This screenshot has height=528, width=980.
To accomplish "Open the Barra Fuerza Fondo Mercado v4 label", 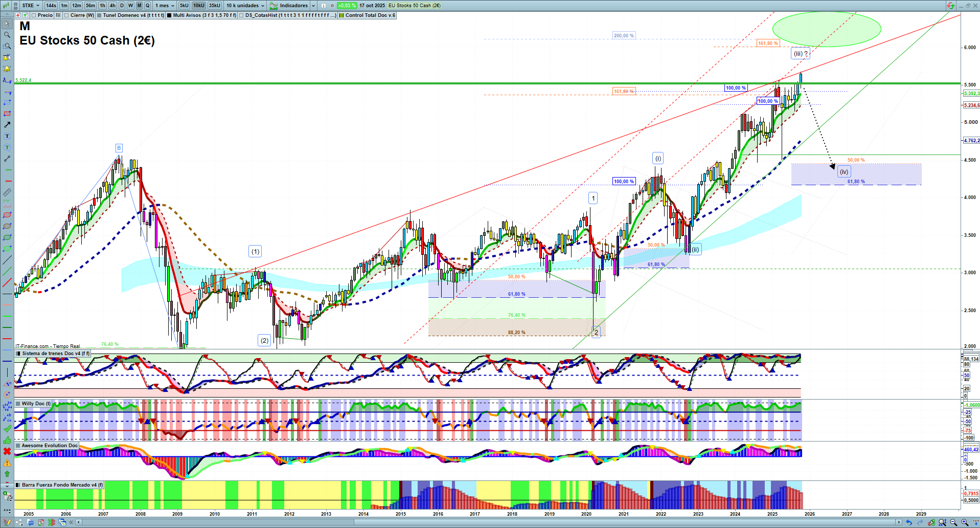I will [59, 485].
